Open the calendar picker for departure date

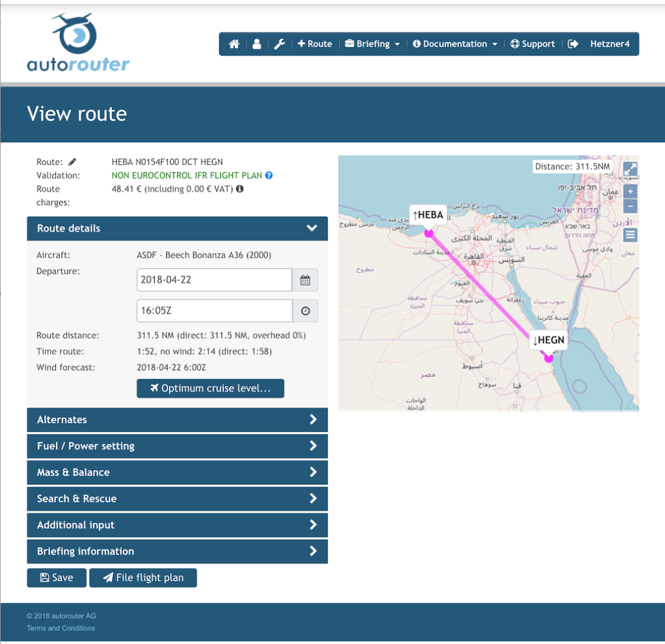click(305, 279)
